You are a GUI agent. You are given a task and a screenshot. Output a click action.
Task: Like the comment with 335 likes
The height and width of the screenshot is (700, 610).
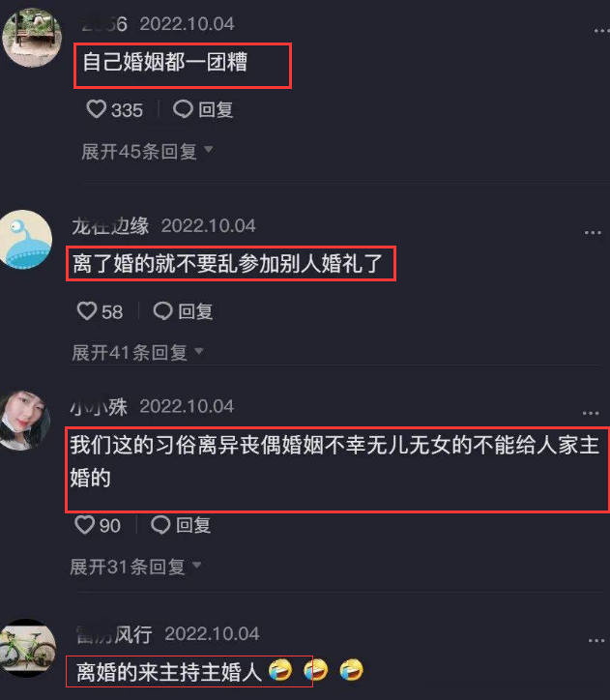[97, 109]
